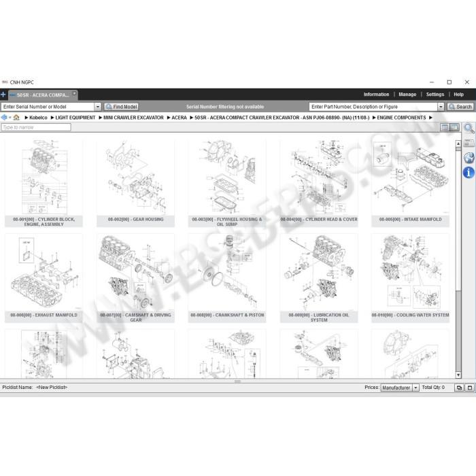Click the Type to narrow filter field
Screen dimensions: 476x476
coord(36,127)
